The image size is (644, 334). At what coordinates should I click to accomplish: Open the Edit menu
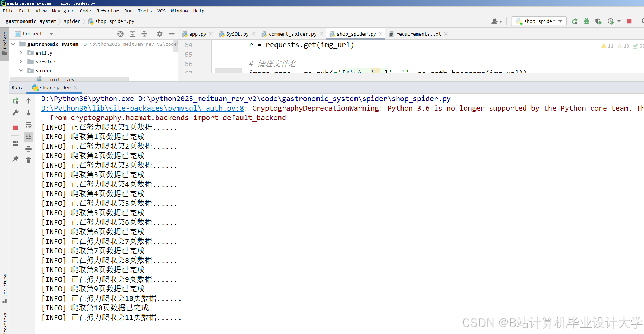click(25, 11)
